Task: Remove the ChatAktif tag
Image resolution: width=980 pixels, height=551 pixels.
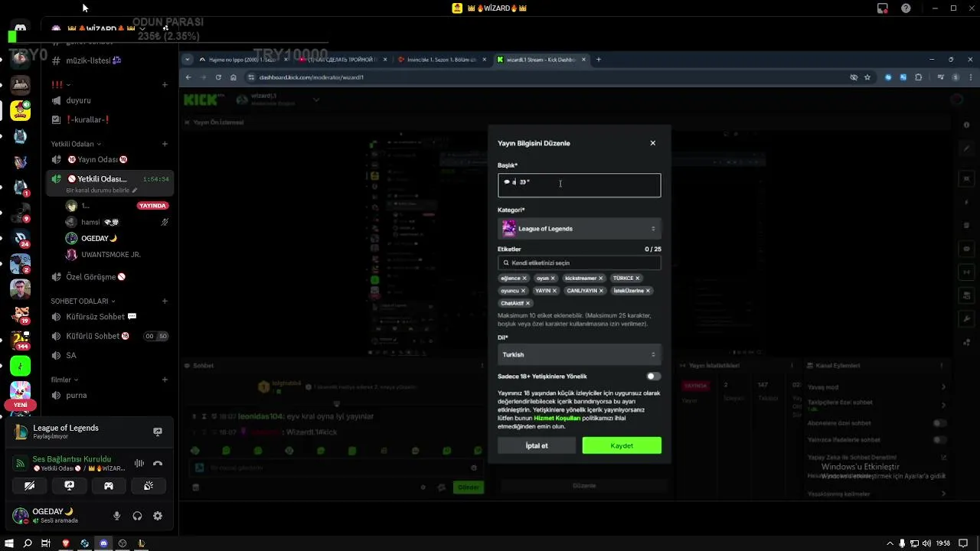Action: click(x=528, y=303)
